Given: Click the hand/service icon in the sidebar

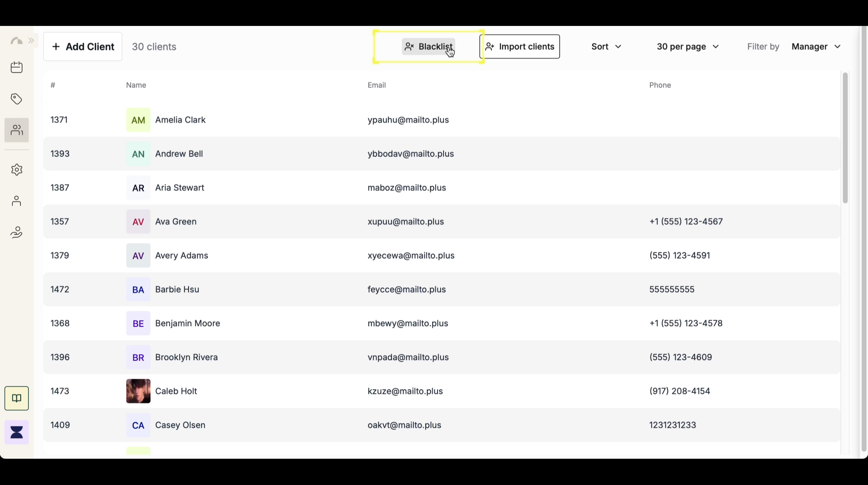Looking at the screenshot, I should pyautogui.click(x=17, y=232).
